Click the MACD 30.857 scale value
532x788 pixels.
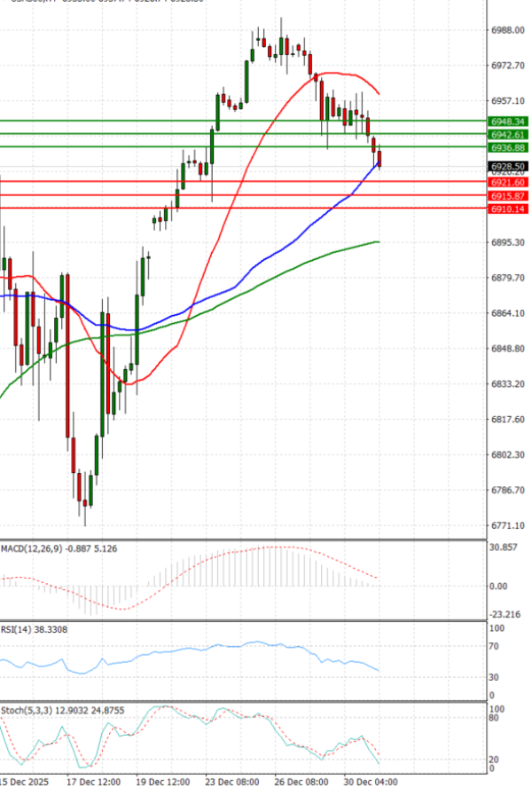pyautogui.click(x=504, y=548)
